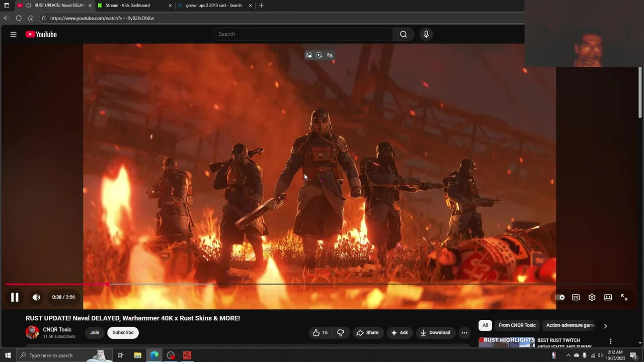
Task: Open system volume control in tray
Action: click(x=600, y=355)
